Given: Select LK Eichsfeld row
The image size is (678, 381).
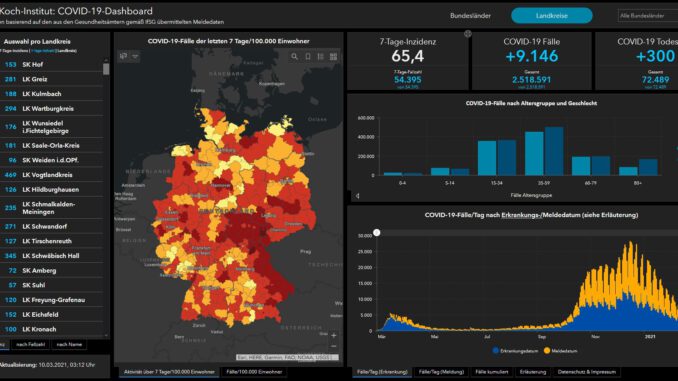Looking at the screenshot, I should point(51,314).
